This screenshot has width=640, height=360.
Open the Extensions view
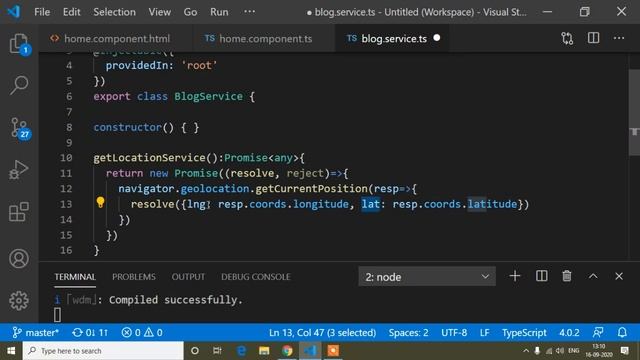[19, 212]
